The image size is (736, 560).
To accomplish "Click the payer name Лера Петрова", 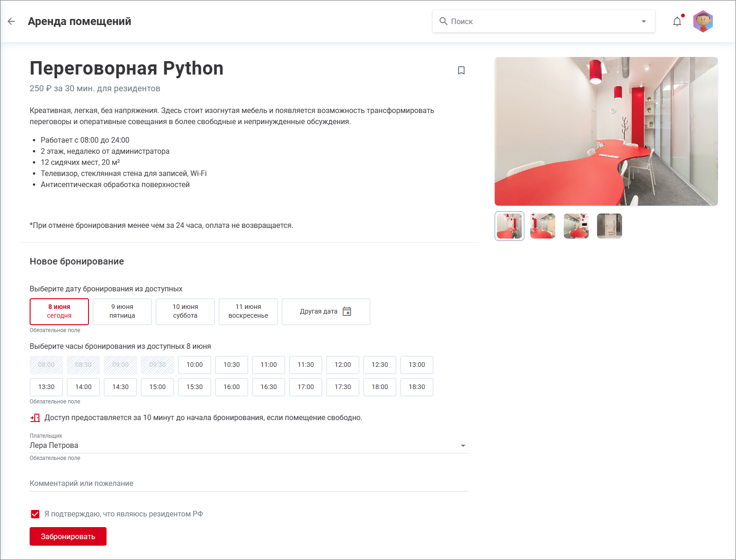I will pos(54,446).
